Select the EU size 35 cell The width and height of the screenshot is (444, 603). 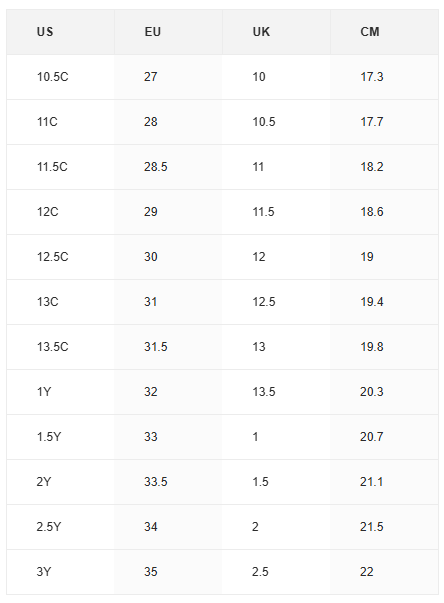pos(168,572)
